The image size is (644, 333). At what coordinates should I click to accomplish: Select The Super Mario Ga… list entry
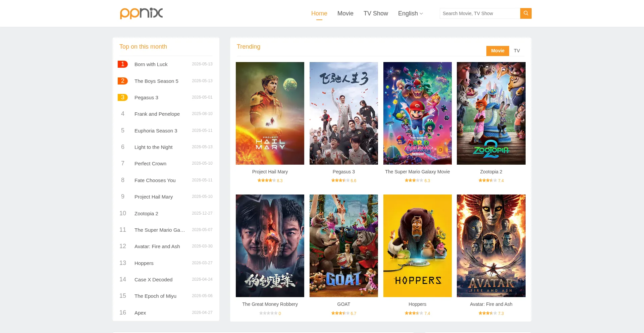tap(160, 230)
